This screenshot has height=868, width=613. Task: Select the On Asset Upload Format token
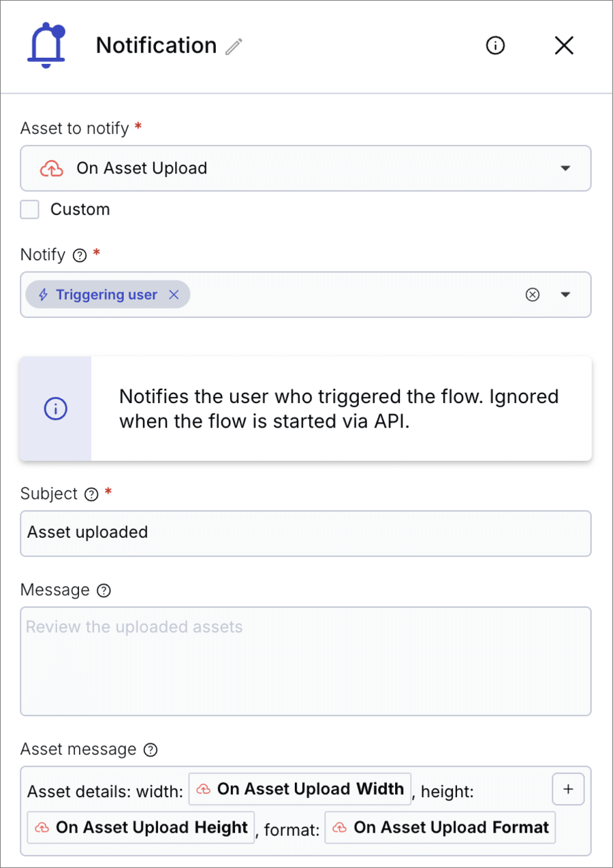[x=440, y=827]
